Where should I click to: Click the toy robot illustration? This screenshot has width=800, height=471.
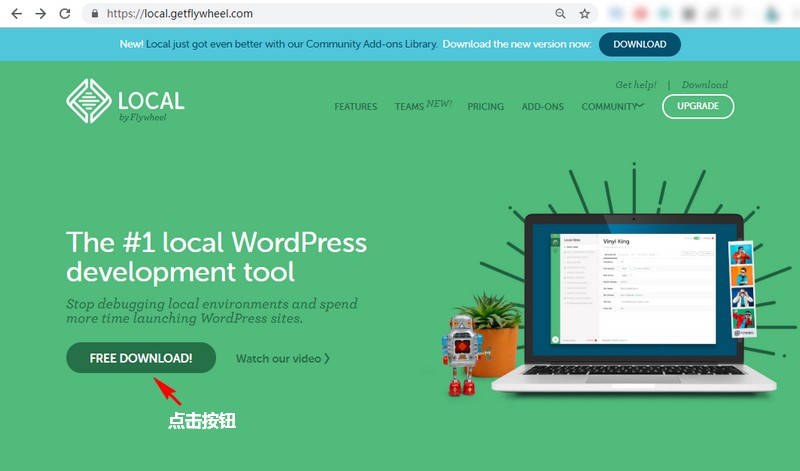tap(463, 355)
